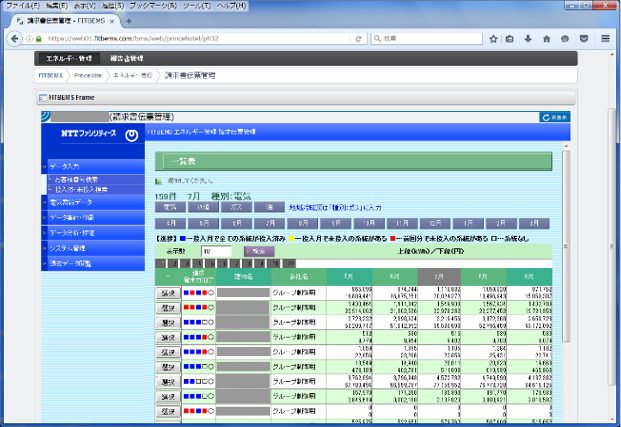Image resolution: width=621 pixels, height=427 pixels.
Task: Go to Firefox home page icon
Action: pos(546,38)
